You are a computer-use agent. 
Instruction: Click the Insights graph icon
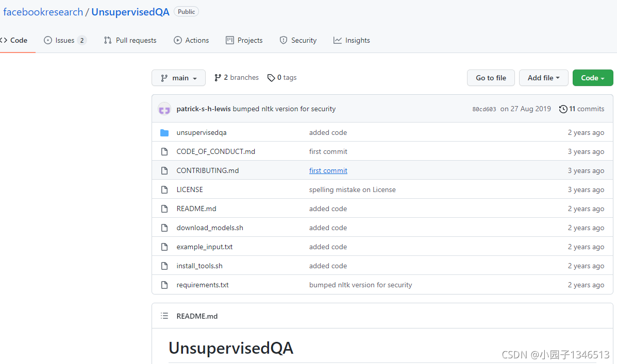coord(338,40)
